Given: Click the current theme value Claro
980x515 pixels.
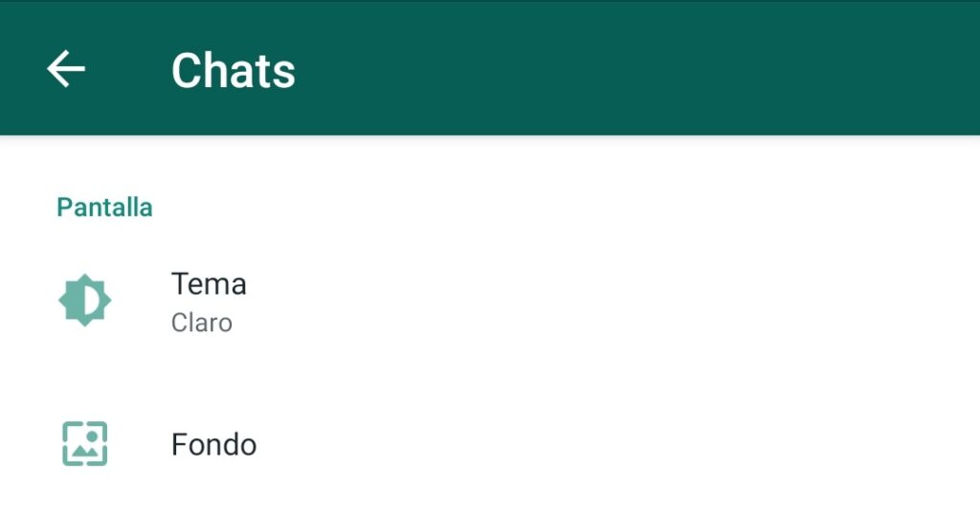Looking at the screenshot, I should [202, 324].
